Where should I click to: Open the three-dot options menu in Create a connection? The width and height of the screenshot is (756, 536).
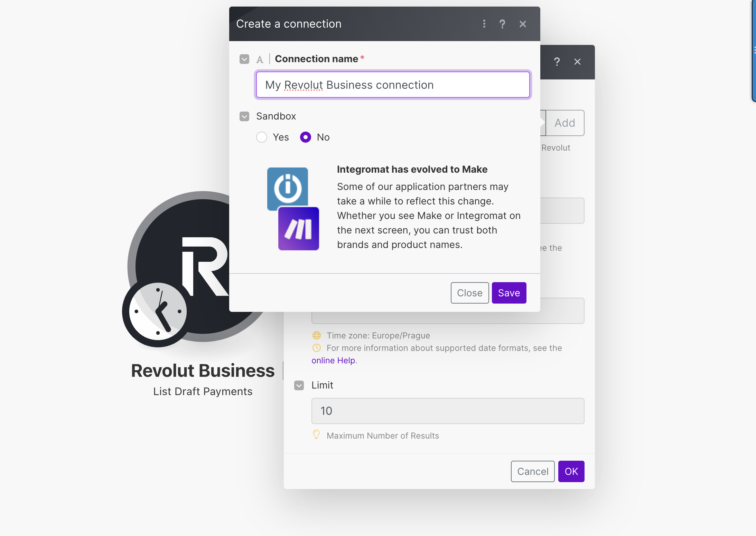[484, 24]
